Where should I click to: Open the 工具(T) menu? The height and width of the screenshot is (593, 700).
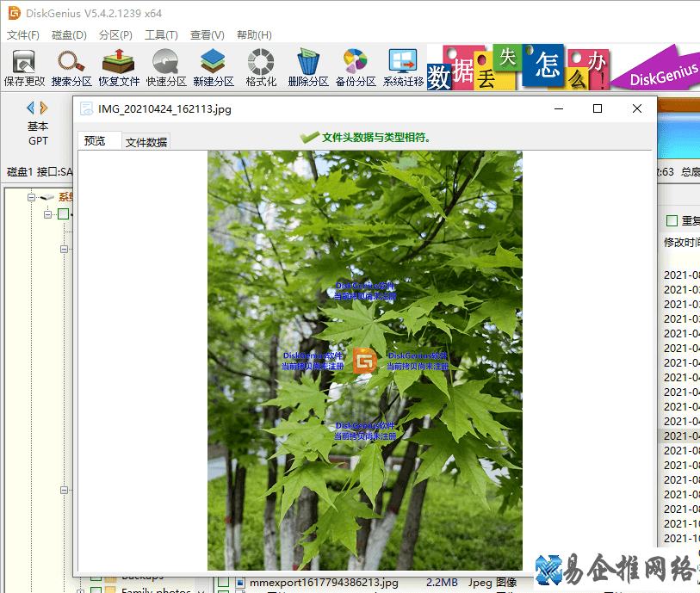[161, 35]
